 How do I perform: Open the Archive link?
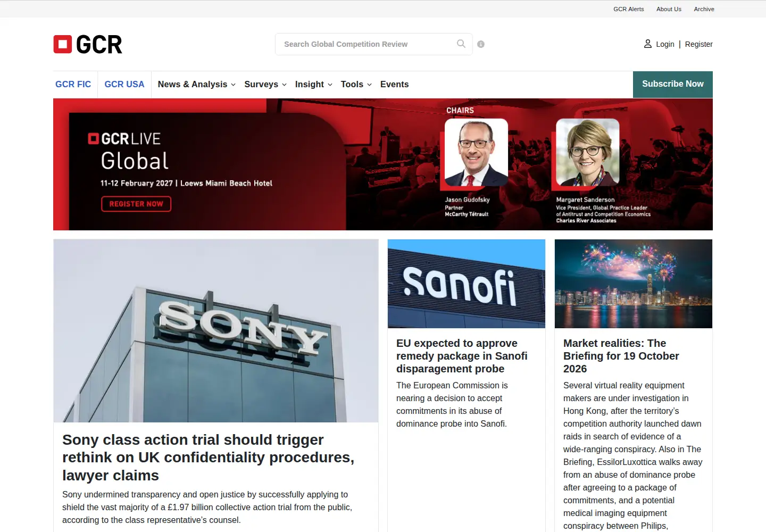tap(704, 9)
